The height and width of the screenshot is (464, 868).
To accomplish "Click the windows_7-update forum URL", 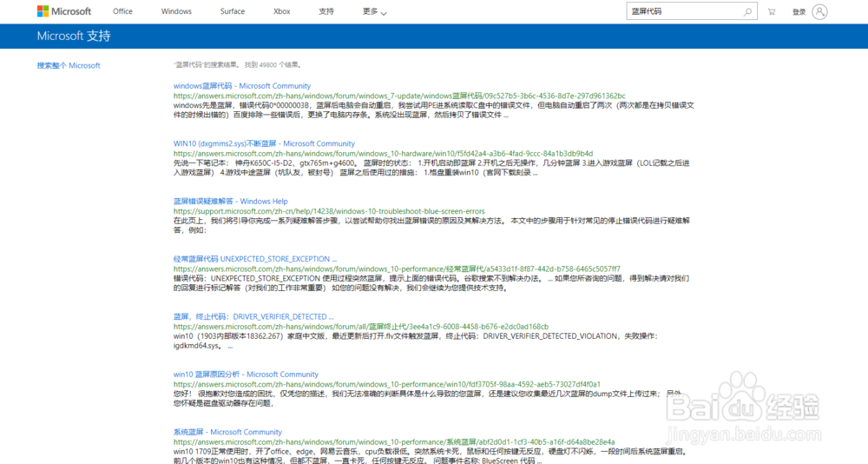I will pyautogui.click(x=399, y=96).
